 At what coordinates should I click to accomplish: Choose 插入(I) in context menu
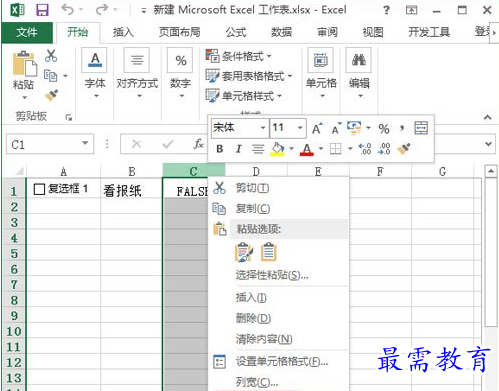279,297
